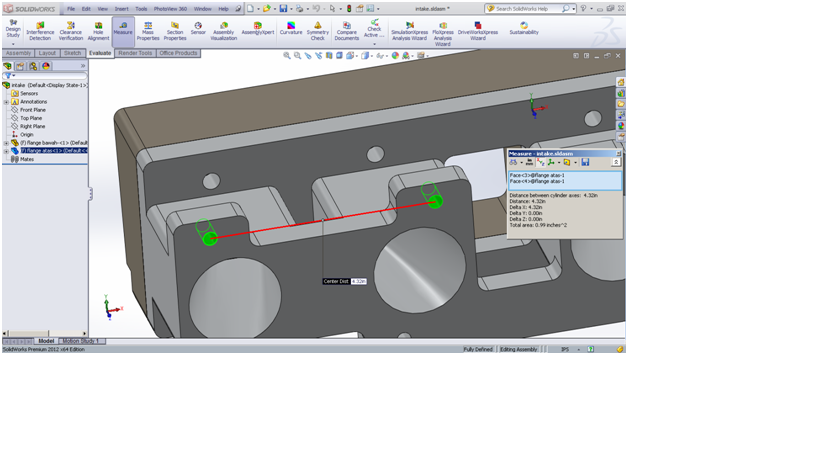The width and height of the screenshot is (819, 460).
Task: Open Section Properties tool
Action: (175, 30)
